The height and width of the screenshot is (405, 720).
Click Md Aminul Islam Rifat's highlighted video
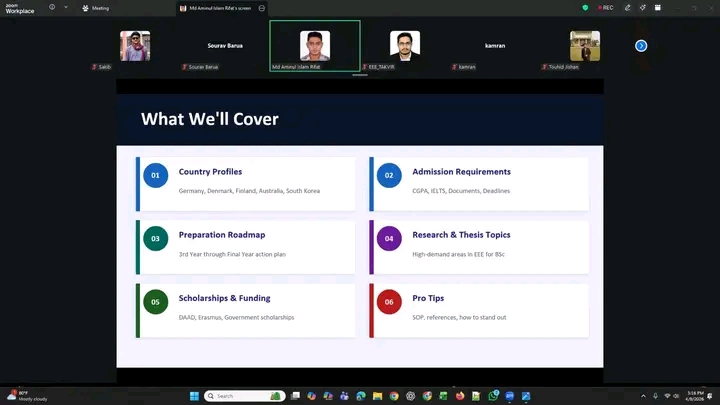(x=315, y=46)
